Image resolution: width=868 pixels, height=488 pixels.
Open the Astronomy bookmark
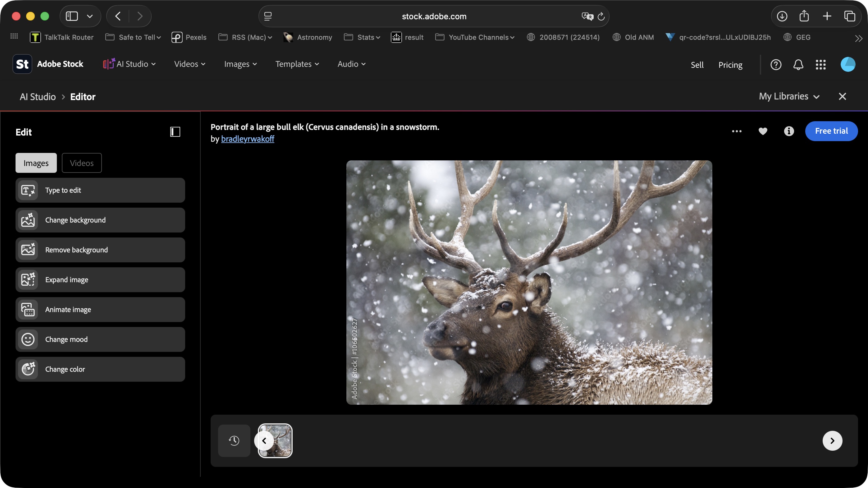308,37
